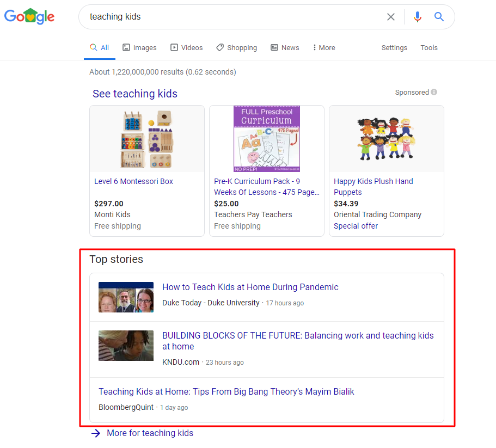Open the Mayim Bialik teaching tips story
Viewport: 496px width, 448px height.
pyautogui.click(x=226, y=392)
